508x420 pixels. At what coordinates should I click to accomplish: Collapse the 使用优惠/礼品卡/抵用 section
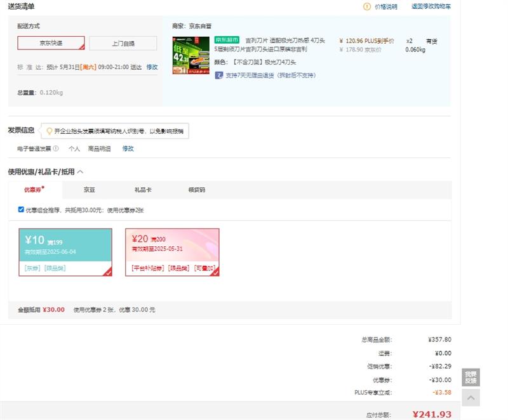pyautogui.click(x=80, y=171)
